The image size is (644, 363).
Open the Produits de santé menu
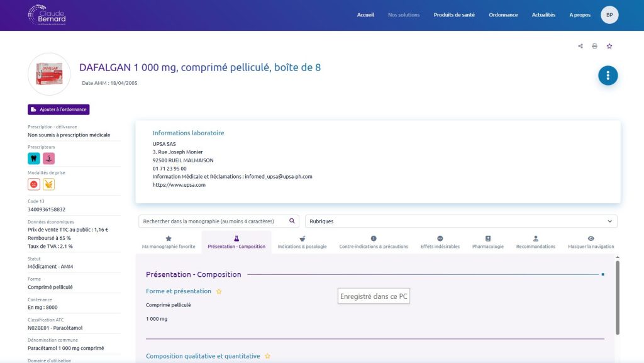pyautogui.click(x=454, y=15)
